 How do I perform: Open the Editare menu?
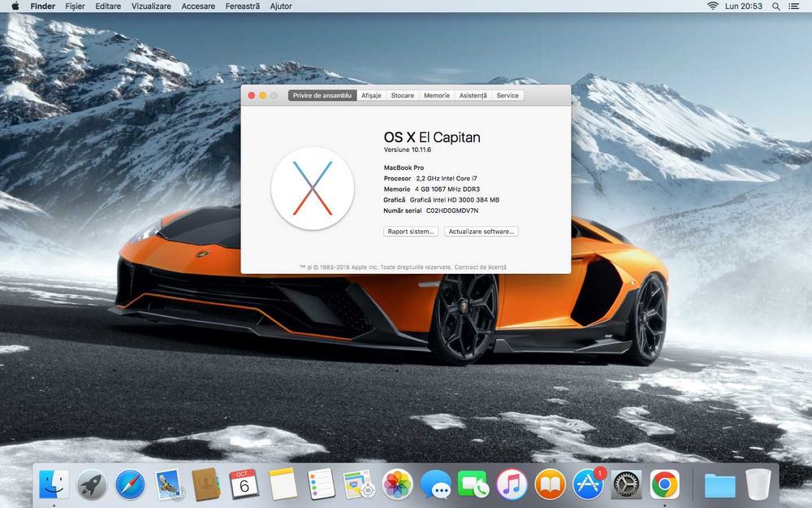108,7
